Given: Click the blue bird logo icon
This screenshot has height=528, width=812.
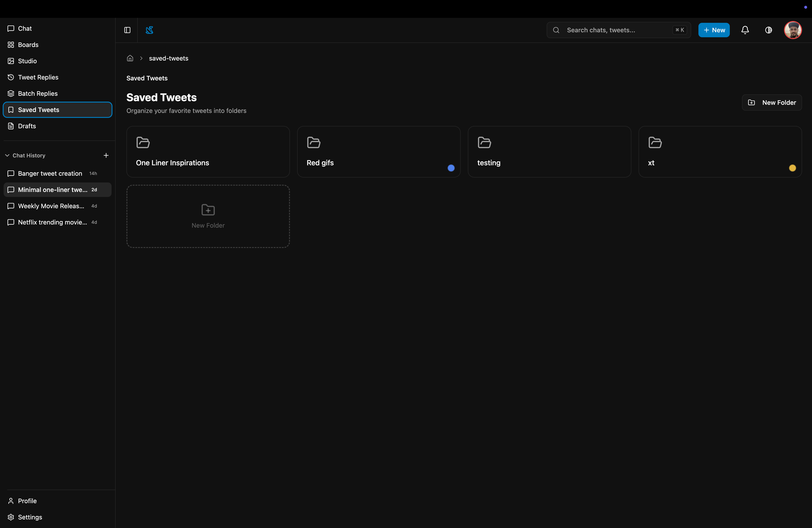Looking at the screenshot, I should coord(149,30).
